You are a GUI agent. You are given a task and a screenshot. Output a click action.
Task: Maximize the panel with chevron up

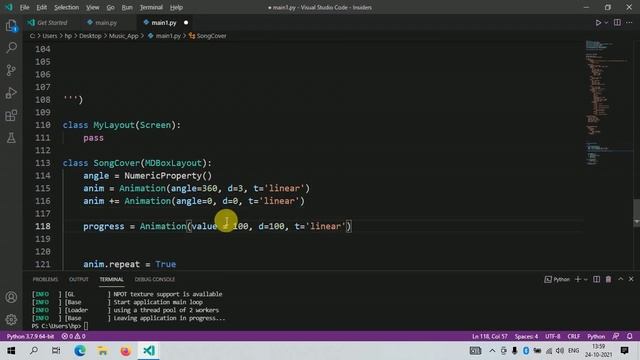620,279
